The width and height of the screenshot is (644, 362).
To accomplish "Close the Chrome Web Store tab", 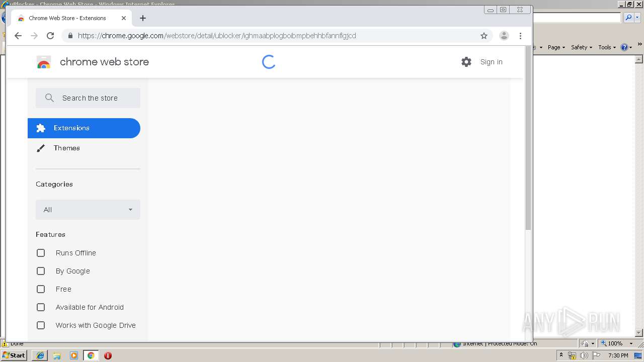I will coord(124,18).
